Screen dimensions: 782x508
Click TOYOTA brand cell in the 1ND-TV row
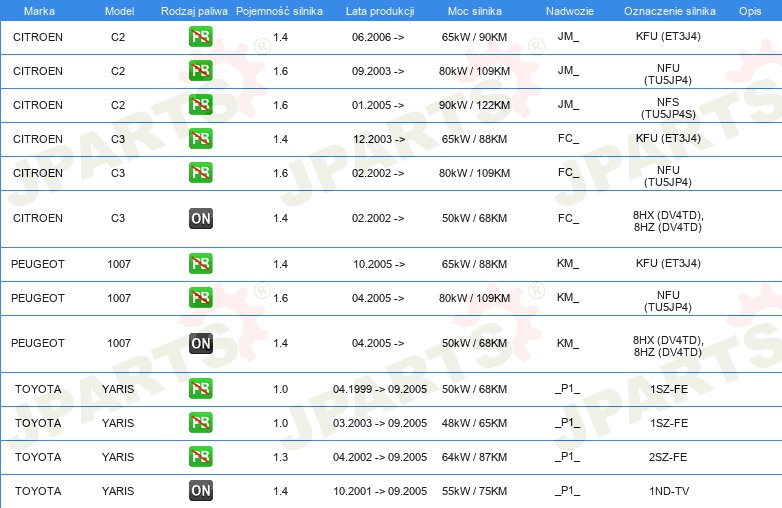(38, 491)
